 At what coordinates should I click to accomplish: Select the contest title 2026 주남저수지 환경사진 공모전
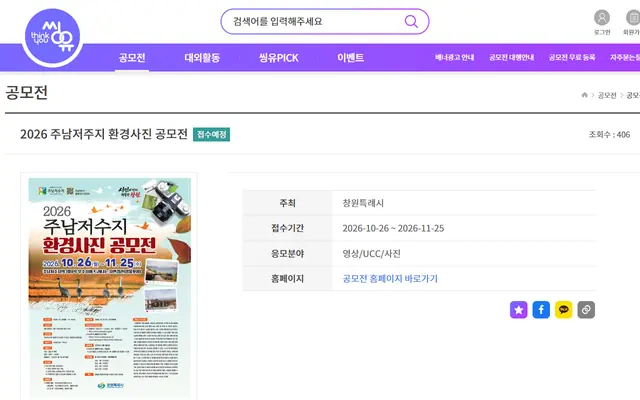pos(104,134)
